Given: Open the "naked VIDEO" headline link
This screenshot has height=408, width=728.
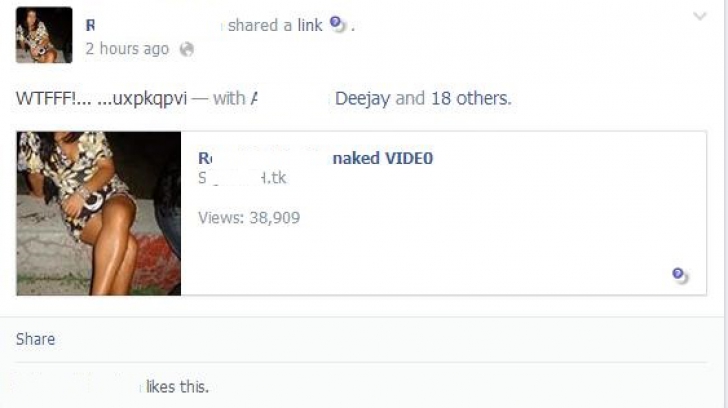Looking at the screenshot, I should click(383, 158).
